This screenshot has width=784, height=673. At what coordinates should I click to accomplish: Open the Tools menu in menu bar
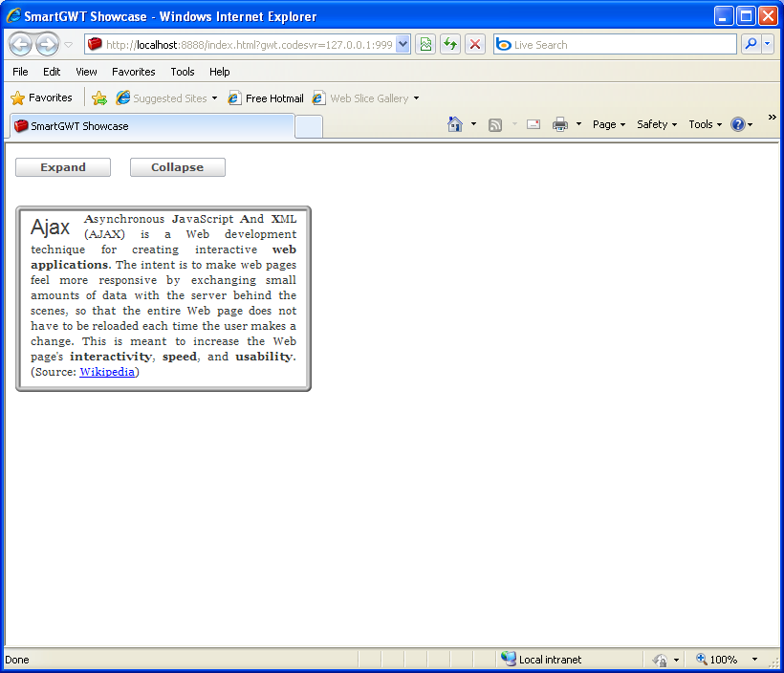point(183,72)
